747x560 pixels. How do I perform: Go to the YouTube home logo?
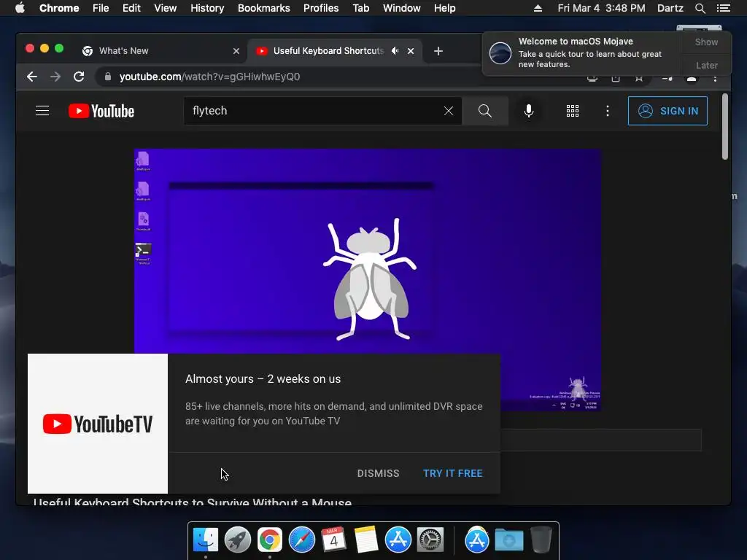tap(101, 111)
